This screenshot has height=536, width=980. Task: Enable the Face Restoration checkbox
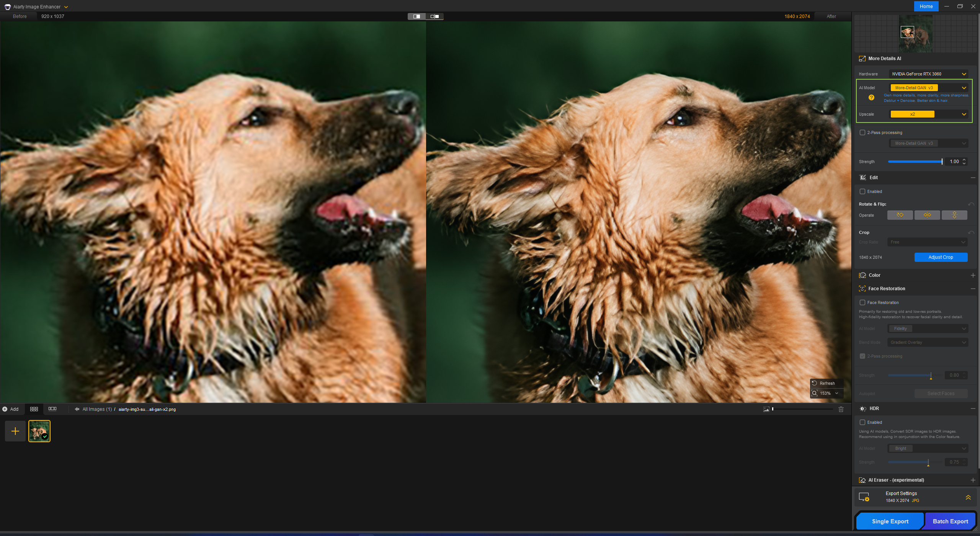pyautogui.click(x=862, y=302)
